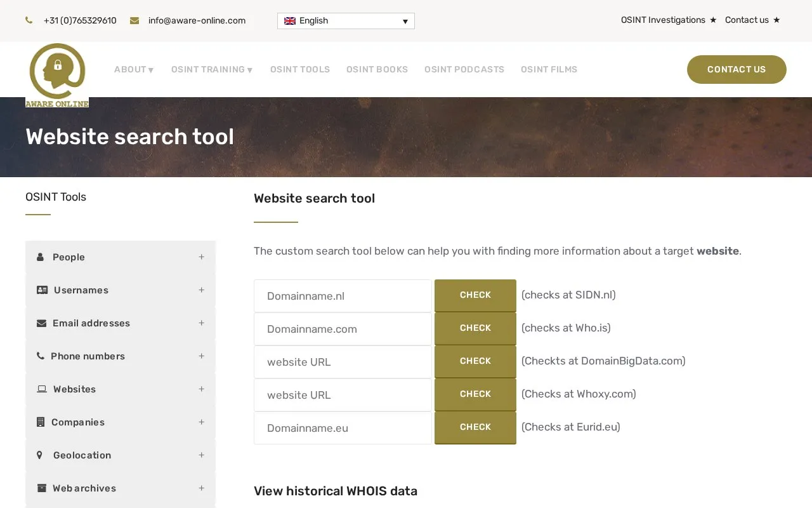
Task: Focus the website URL field for DomainBigData
Action: tap(343, 362)
